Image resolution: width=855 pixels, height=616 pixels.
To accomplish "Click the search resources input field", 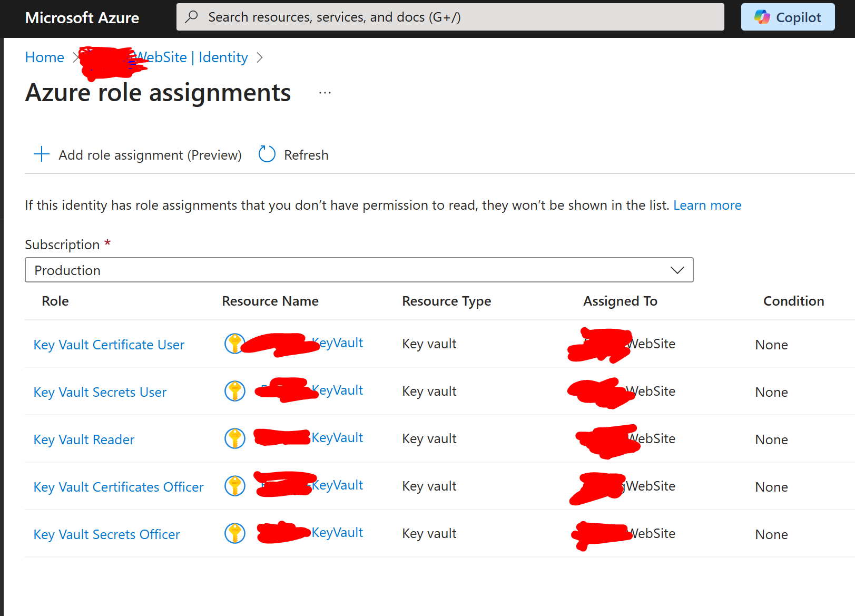I will click(450, 17).
